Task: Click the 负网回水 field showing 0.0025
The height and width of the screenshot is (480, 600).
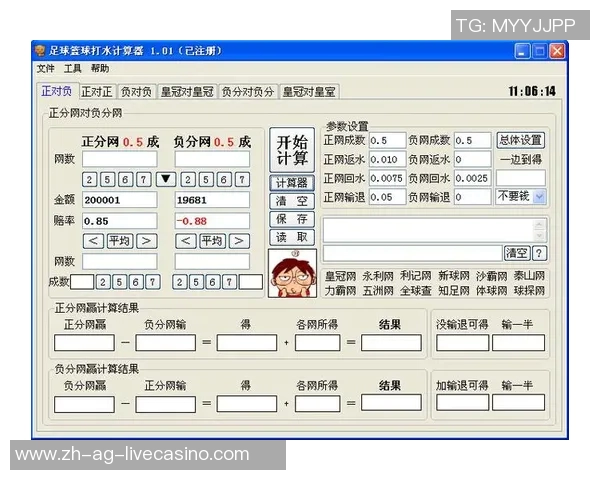Action: (x=473, y=178)
